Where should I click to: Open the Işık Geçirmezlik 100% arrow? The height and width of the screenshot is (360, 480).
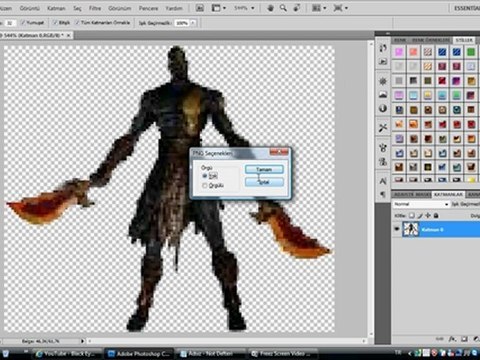coord(193,23)
